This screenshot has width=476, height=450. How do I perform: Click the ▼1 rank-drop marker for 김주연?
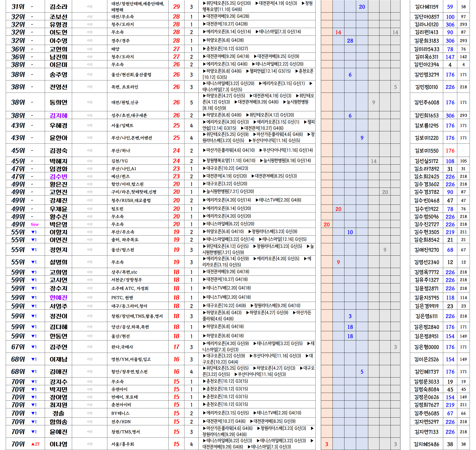point(34,347)
